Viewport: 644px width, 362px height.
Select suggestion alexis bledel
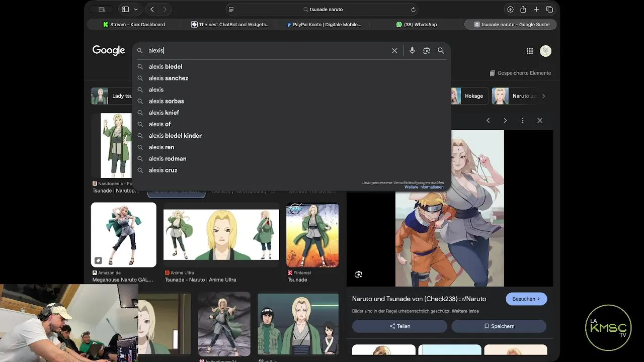click(291, 66)
